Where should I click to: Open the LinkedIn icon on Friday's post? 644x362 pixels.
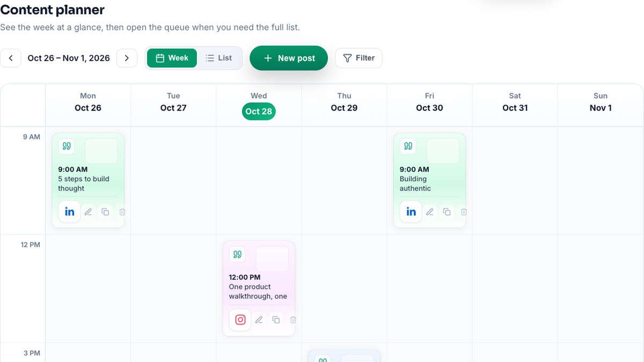click(x=411, y=212)
